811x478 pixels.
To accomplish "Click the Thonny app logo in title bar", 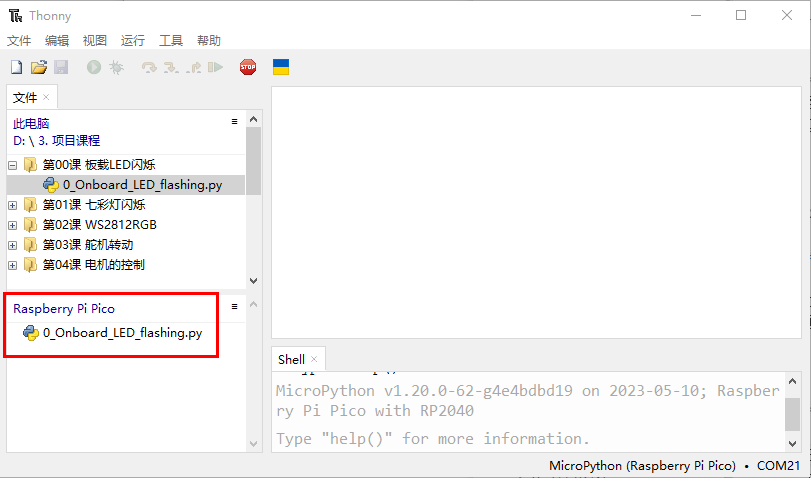I will pyautogui.click(x=16, y=16).
